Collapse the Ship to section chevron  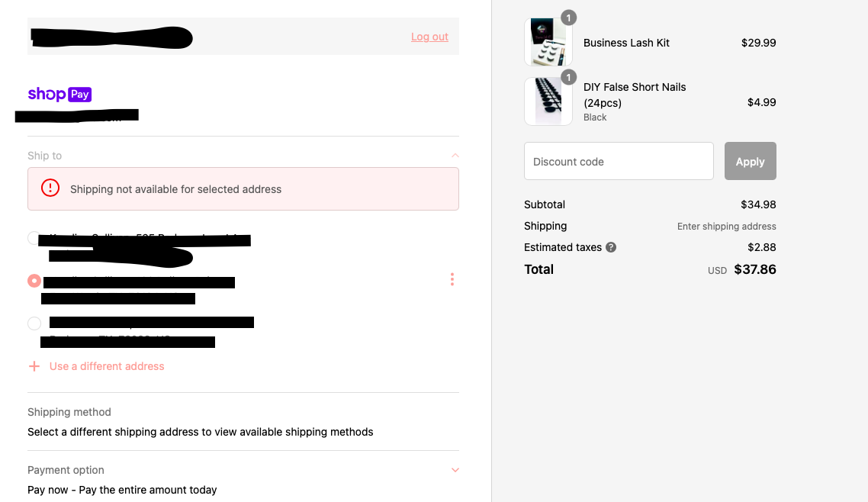(455, 156)
